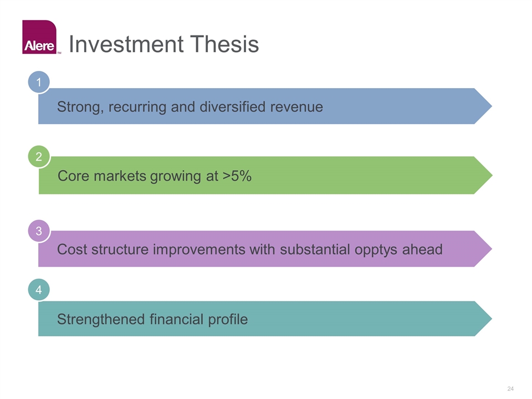Click the purple number 3 circle

click(39, 231)
